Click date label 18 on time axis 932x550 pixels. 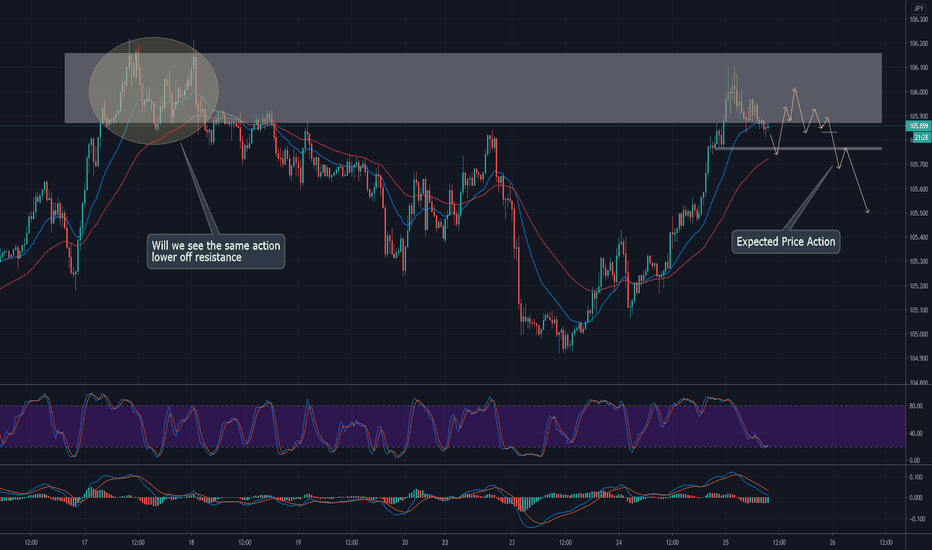[x=191, y=542]
